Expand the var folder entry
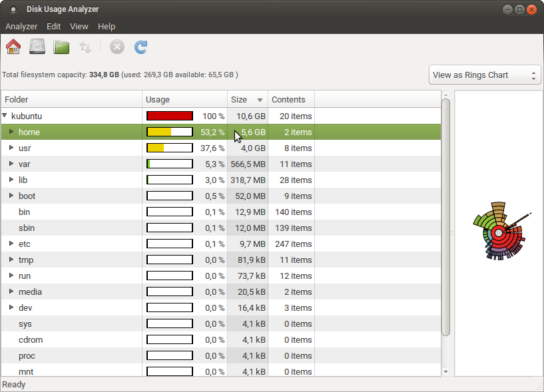 (12, 164)
